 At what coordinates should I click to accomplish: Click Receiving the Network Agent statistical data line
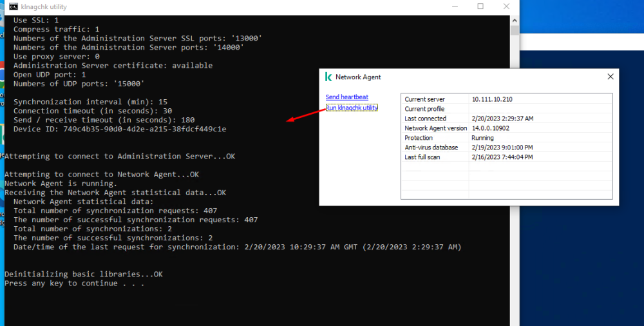[x=115, y=193]
